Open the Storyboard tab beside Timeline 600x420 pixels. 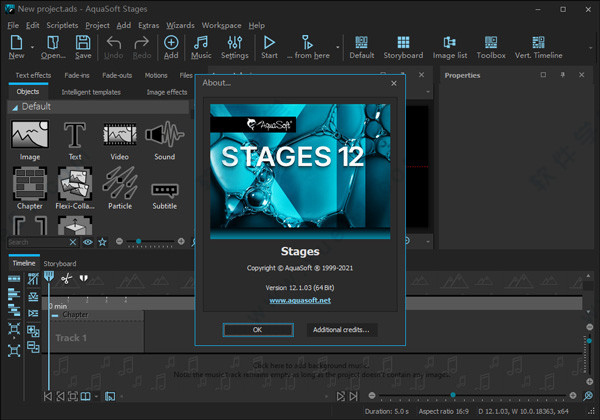60,264
